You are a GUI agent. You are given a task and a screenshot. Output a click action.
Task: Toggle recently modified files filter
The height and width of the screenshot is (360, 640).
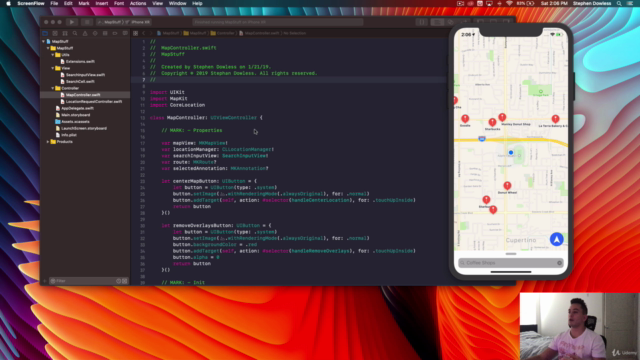[x=118, y=281]
